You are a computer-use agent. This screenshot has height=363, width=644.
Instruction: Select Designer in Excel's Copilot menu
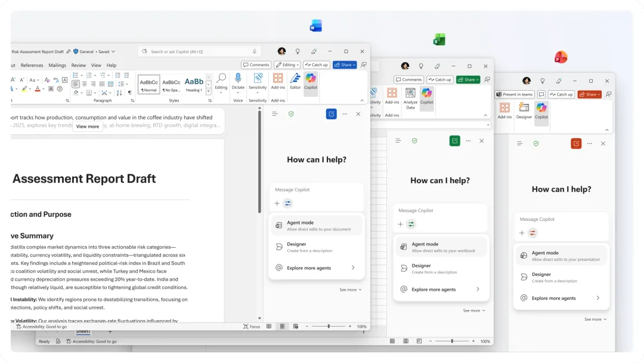tap(441, 269)
